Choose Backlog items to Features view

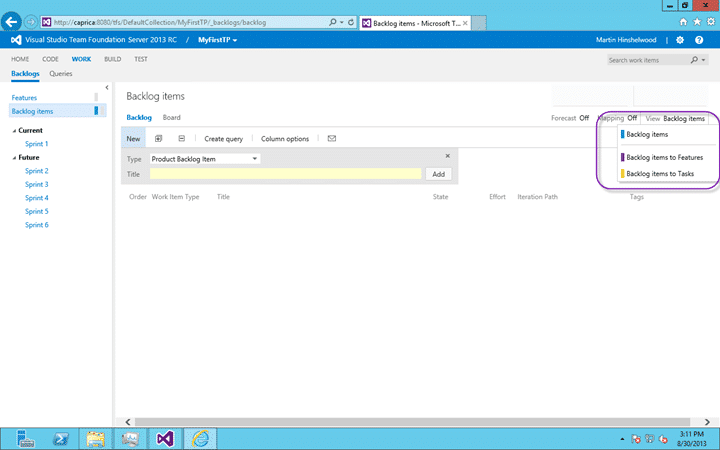click(666, 158)
